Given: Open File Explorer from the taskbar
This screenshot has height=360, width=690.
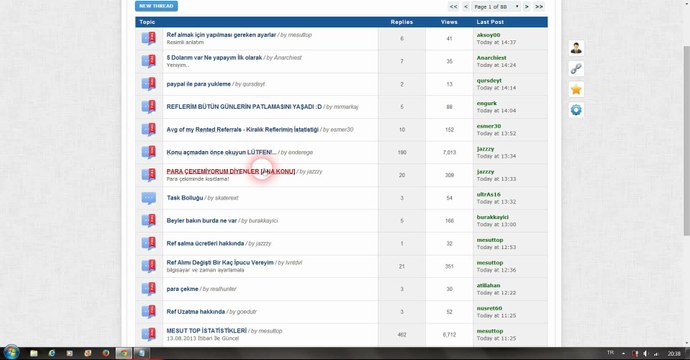Looking at the screenshot, I should (x=34, y=353).
